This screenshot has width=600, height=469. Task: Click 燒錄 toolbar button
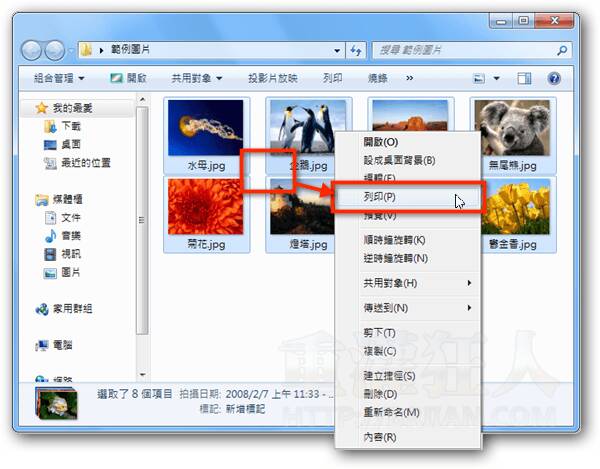[377, 78]
